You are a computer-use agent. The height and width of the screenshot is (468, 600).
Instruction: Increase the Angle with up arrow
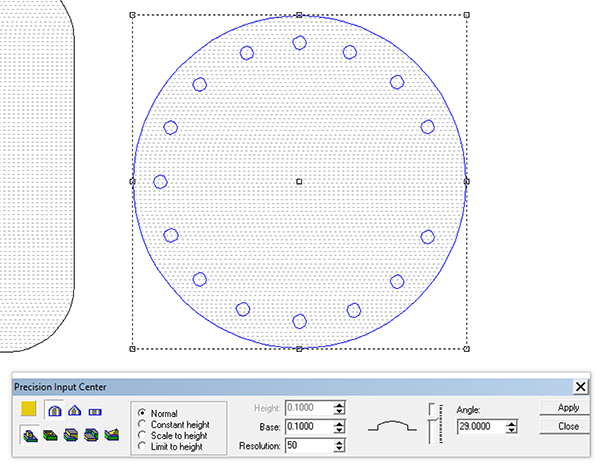tap(512, 423)
